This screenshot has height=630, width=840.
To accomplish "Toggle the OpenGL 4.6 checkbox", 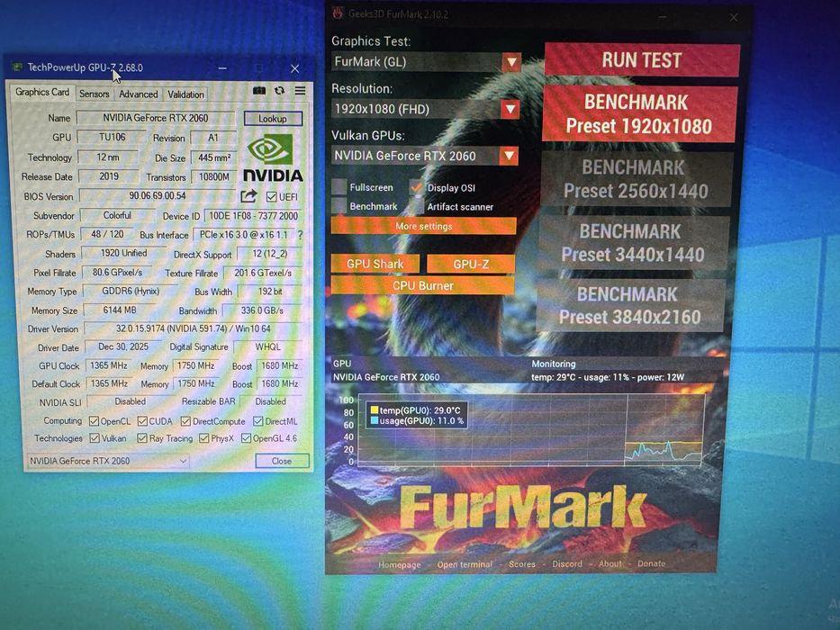I will pyautogui.click(x=246, y=438).
